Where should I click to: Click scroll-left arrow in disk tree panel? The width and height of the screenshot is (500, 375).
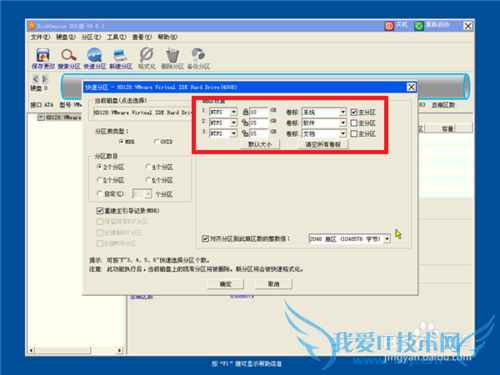31,350
